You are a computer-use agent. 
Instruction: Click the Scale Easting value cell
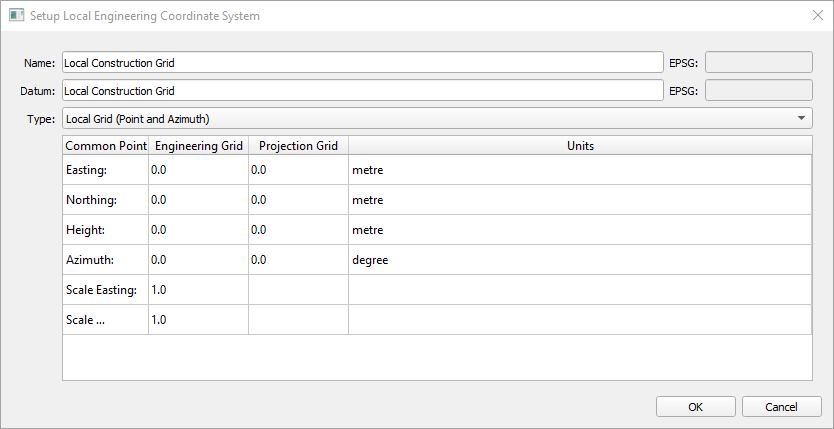(198, 290)
